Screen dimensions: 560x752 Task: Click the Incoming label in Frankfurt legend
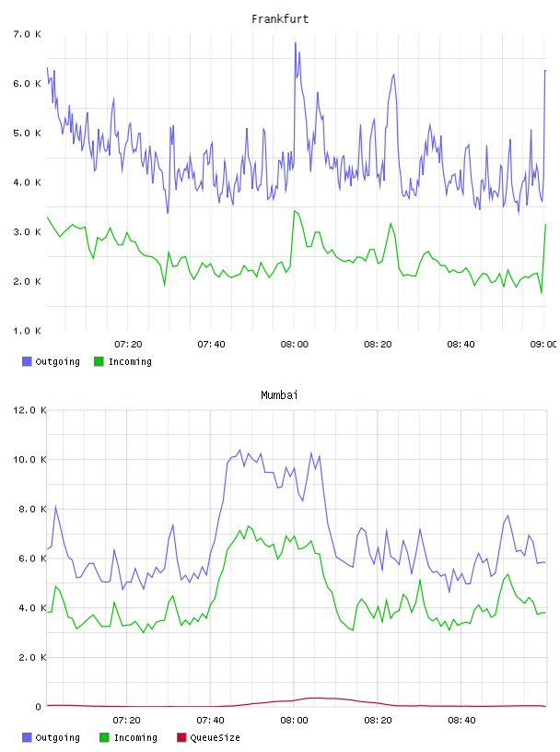tap(130, 361)
